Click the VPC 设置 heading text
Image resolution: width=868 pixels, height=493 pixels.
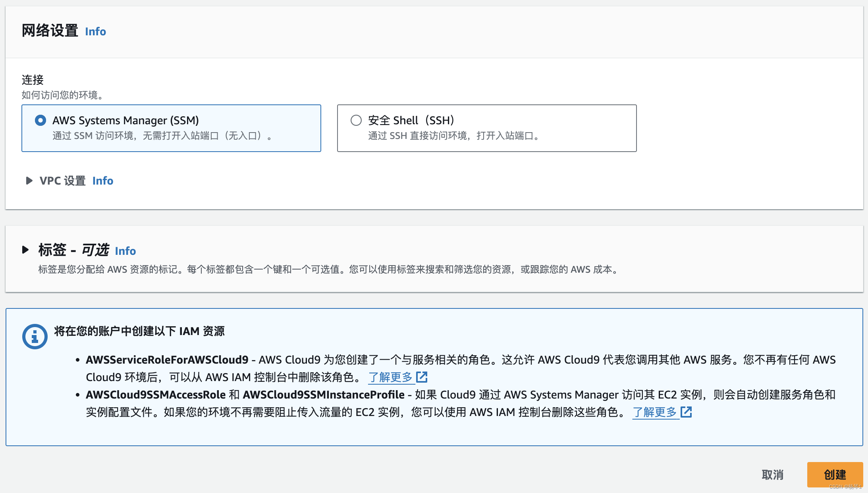[x=63, y=181]
